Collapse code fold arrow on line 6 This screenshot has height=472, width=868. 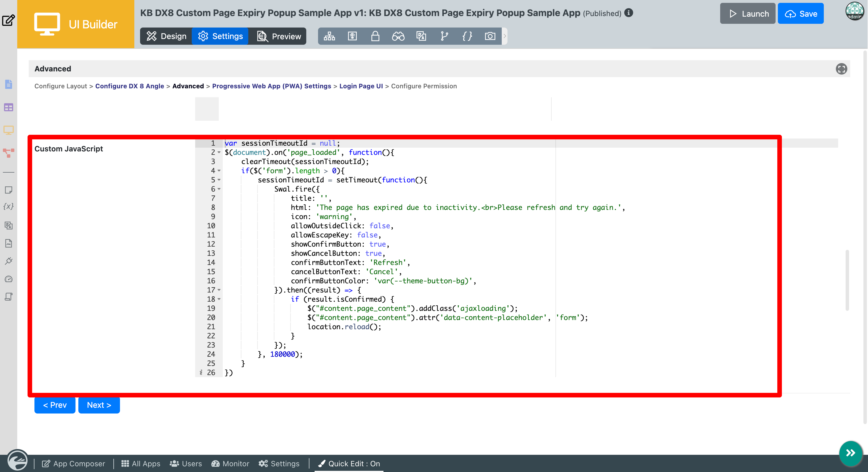219,189
